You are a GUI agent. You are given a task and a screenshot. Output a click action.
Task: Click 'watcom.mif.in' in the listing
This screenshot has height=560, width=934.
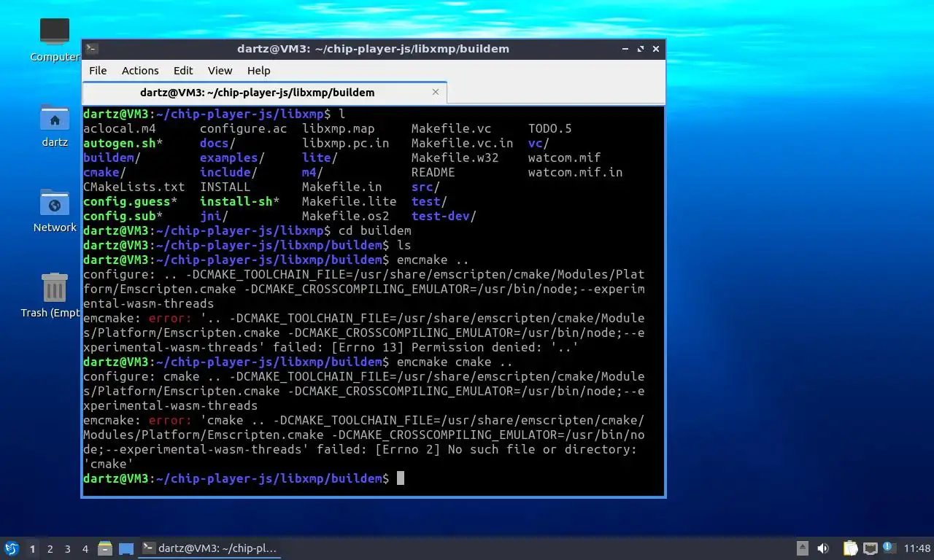tap(576, 172)
